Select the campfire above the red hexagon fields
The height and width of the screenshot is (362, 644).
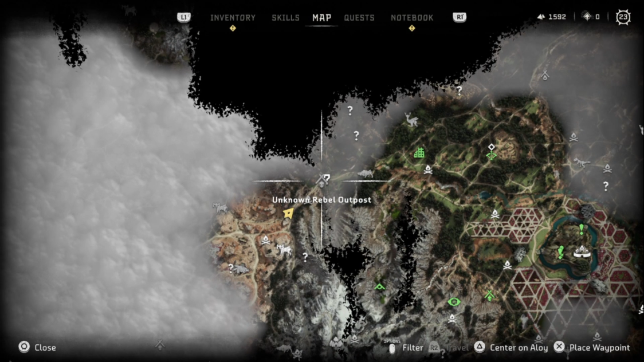pos(495,214)
